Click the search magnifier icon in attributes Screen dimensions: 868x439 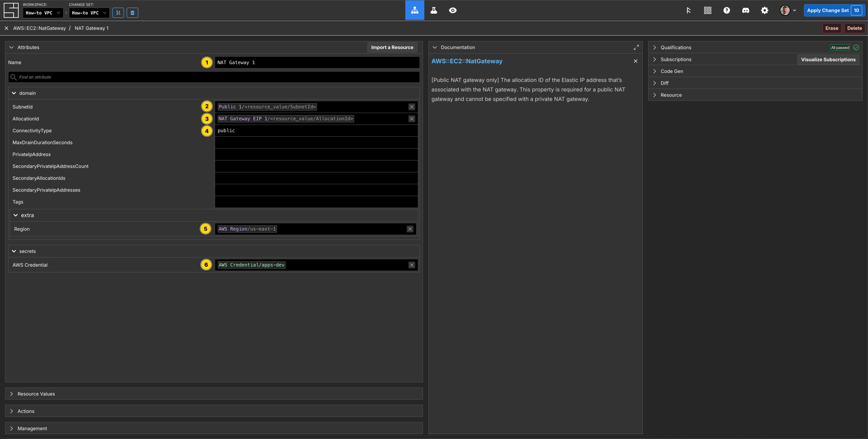pyautogui.click(x=14, y=77)
